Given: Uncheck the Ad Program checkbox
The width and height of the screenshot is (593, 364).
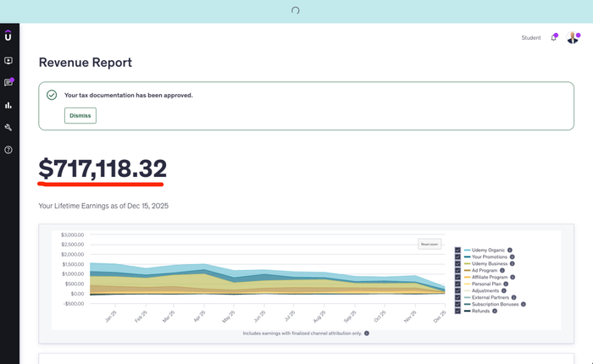Looking at the screenshot, I should click(457, 270).
